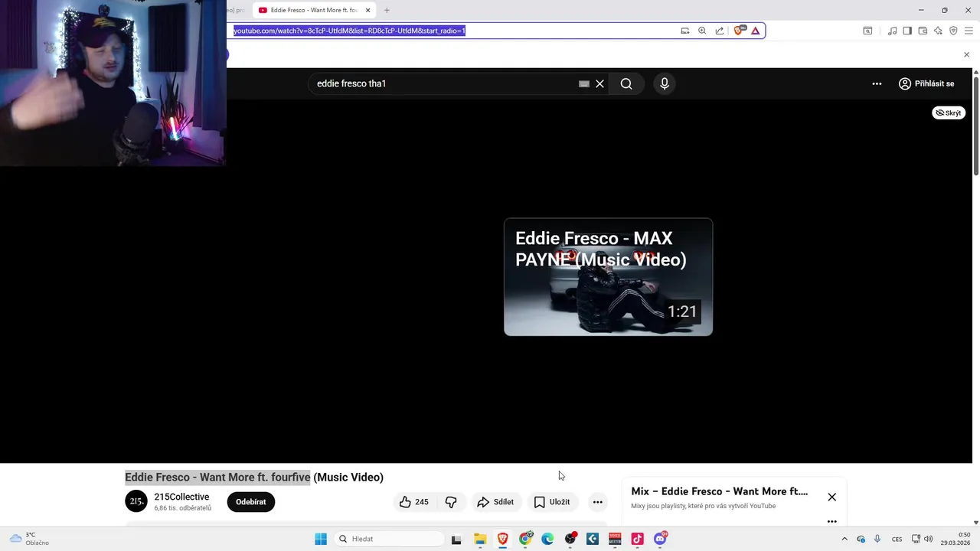Image resolution: width=980 pixels, height=551 pixels.
Task: Open Microsoft Edge from the taskbar
Action: [x=547, y=539]
